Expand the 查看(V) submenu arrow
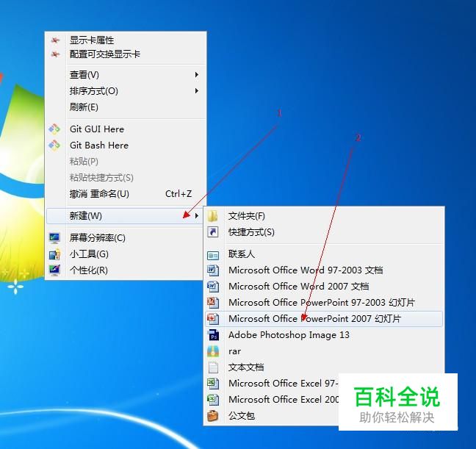 197,74
